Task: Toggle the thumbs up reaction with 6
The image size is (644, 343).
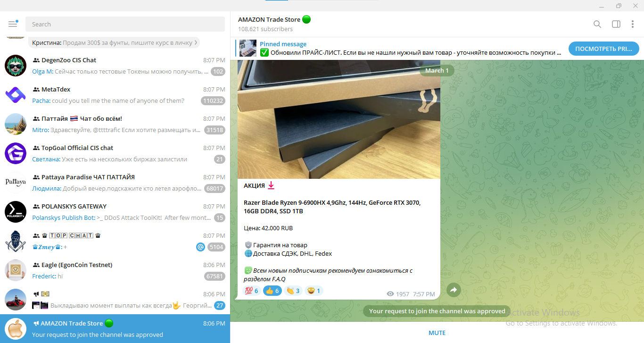Action: click(x=272, y=291)
